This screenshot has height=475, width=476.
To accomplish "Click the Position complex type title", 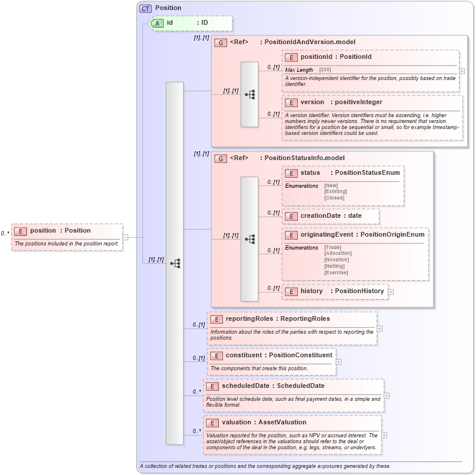I will point(168,8).
